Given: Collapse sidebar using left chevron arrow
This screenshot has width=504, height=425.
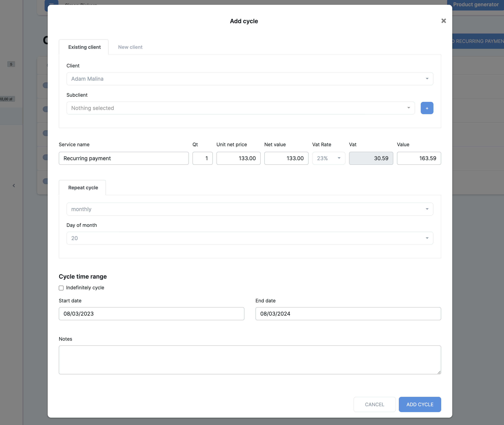Looking at the screenshot, I should (x=14, y=185).
